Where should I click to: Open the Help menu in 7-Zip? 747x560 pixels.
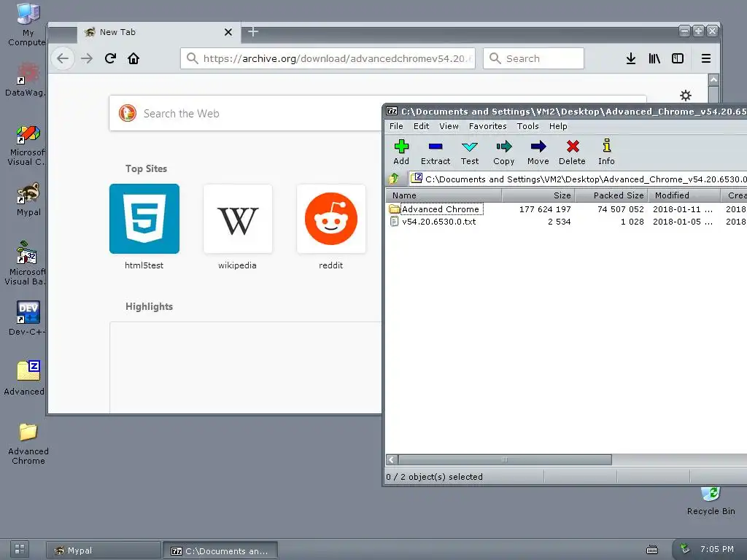558,126
